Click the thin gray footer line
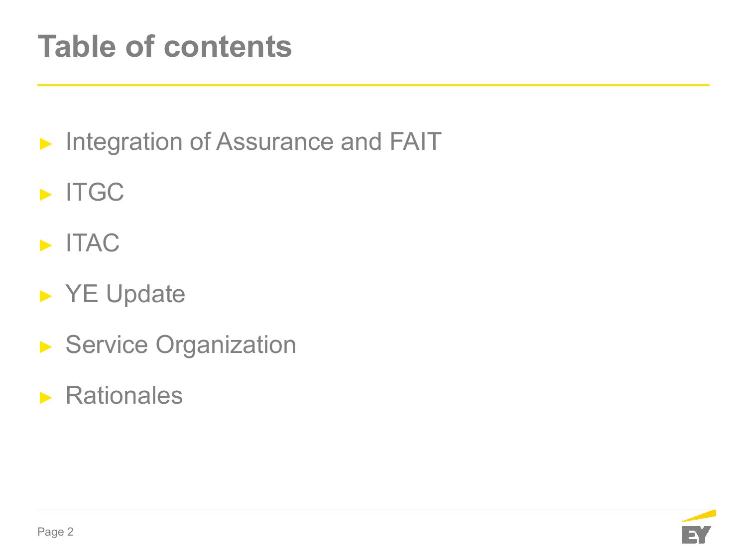This screenshot has width=747, height=560. [x=349, y=510]
